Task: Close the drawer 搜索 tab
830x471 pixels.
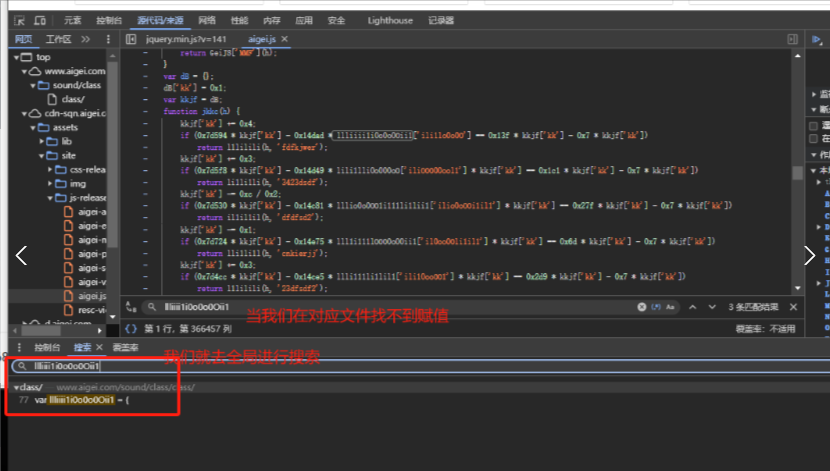Action: point(99,348)
